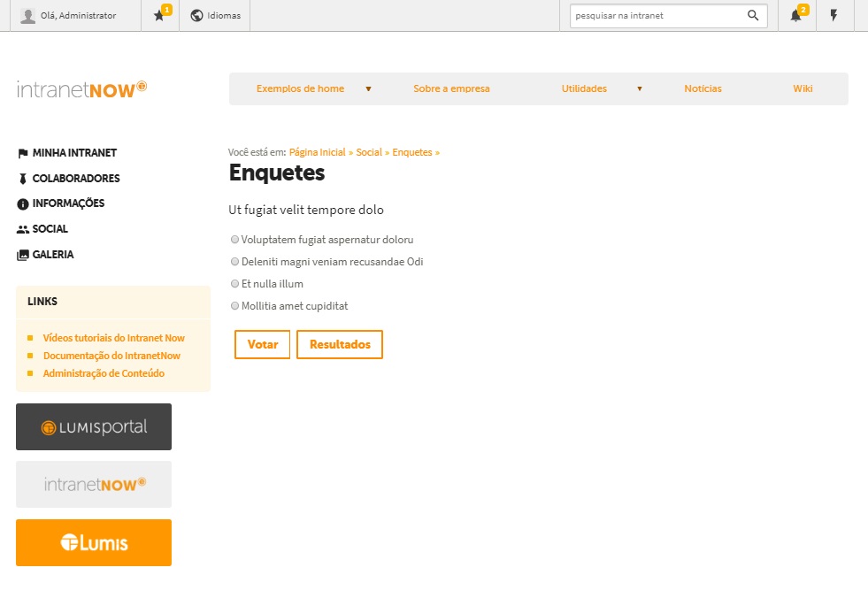Image resolution: width=868 pixels, height=598 pixels.
Task: Open the notifications bell icon
Action: pos(795,16)
